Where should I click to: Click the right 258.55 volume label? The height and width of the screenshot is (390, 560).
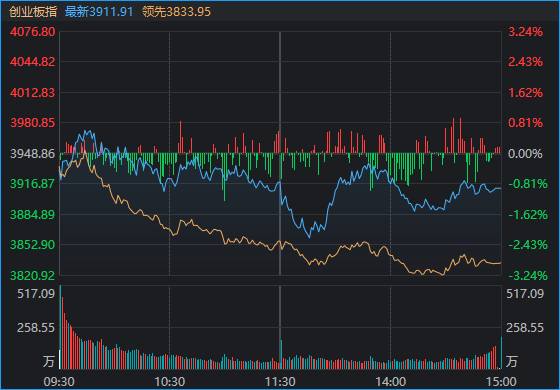(x=525, y=328)
